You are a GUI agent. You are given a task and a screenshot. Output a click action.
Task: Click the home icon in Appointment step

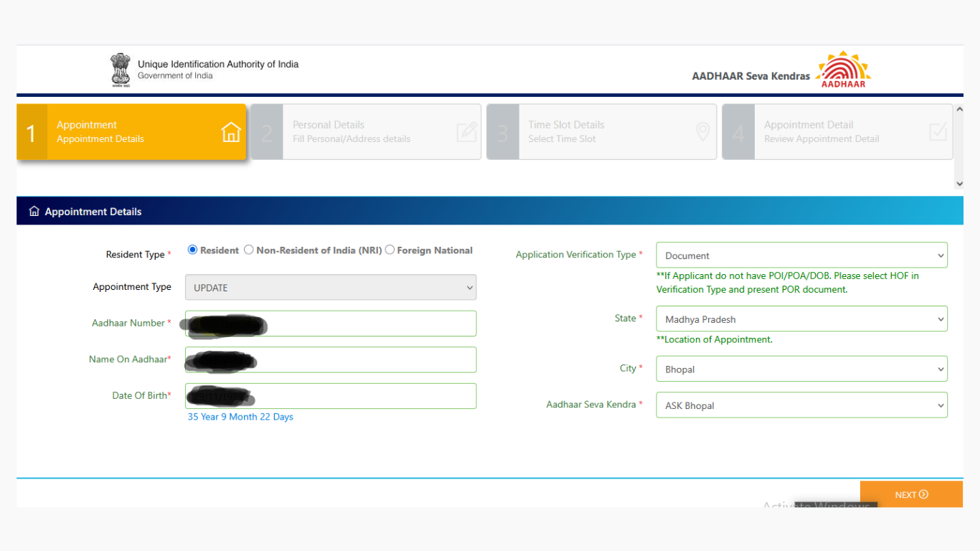[231, 132]
